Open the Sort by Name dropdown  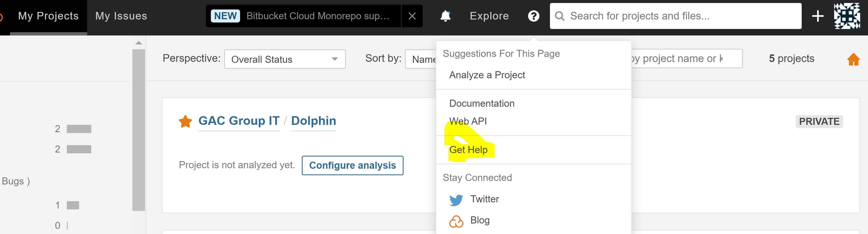coord(421,59)
